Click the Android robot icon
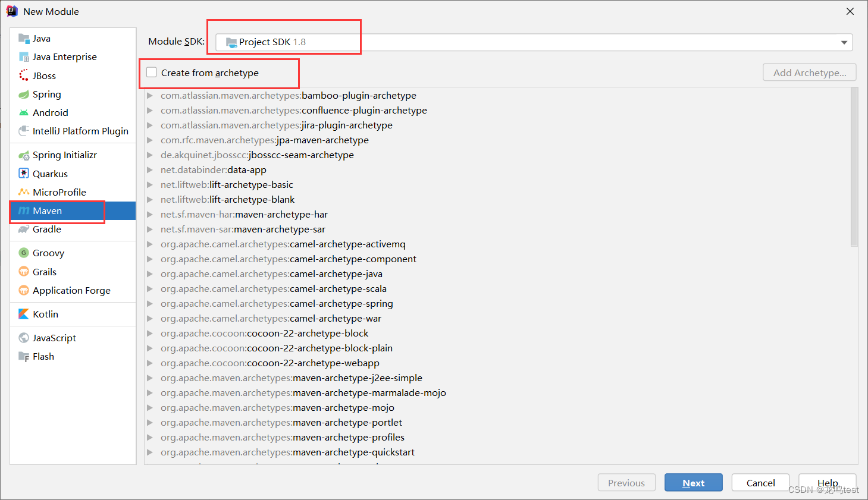868x500 pixels. pyautogui.click(x=24, y=112)
